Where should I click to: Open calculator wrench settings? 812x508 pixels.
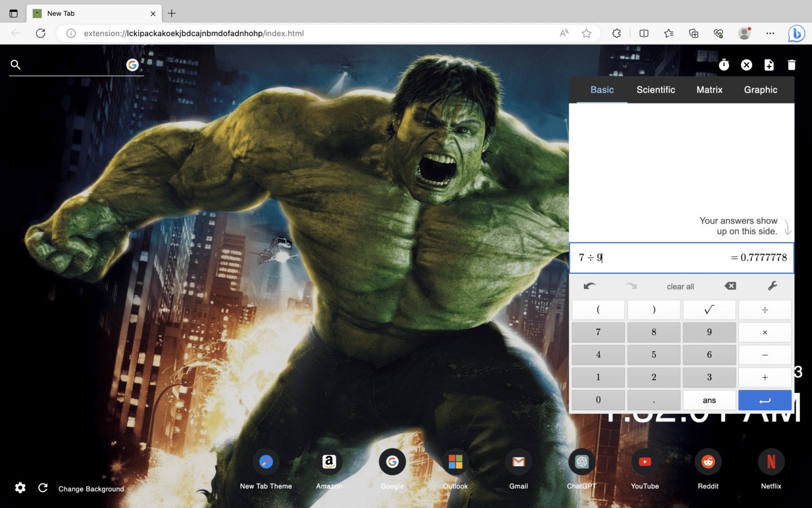(772, 286)
